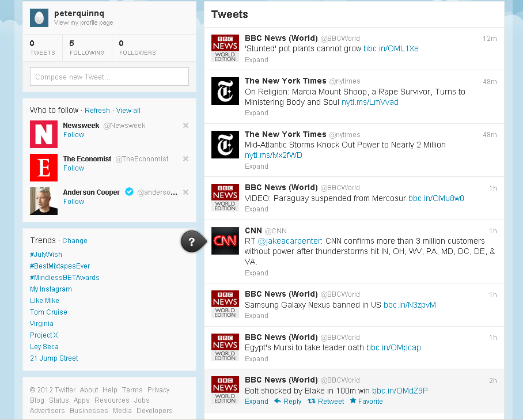Image resolution: width=523 pixels, height=420 pixels.
Task: Expand the Mid-Atlantic Storms tweet
Action: pos(256,166)
